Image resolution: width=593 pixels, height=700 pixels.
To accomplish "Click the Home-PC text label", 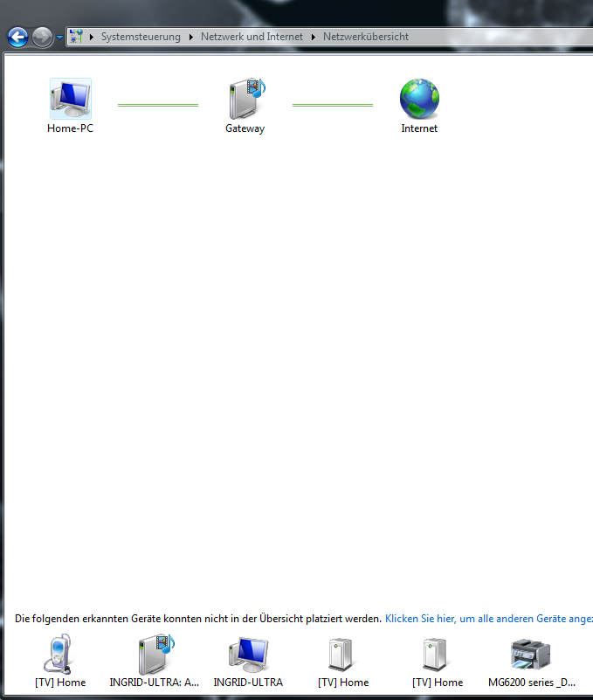I will pyautogui.click(x=70, y=128).
